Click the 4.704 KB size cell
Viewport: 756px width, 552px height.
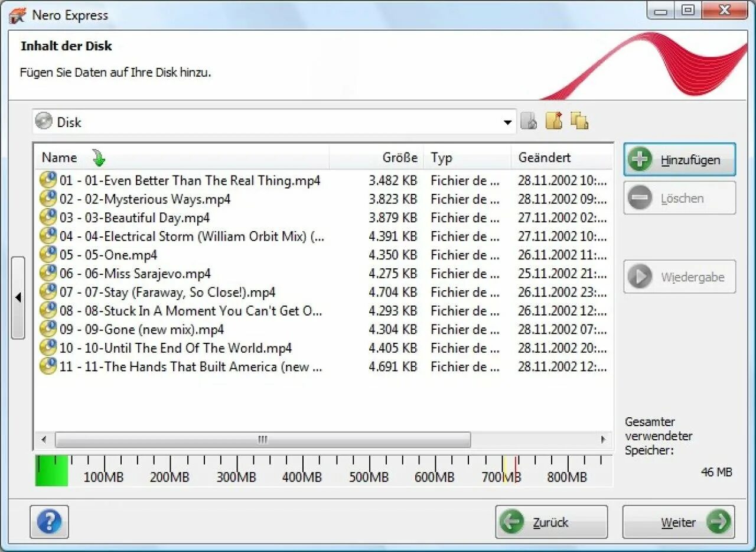(393, 292)
